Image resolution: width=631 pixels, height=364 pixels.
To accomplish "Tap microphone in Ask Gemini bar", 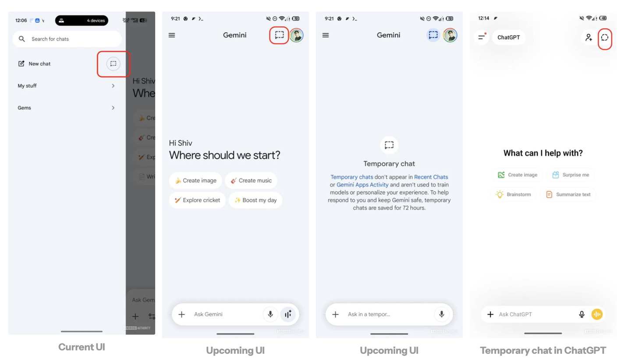I will click(x=270, y=314).
